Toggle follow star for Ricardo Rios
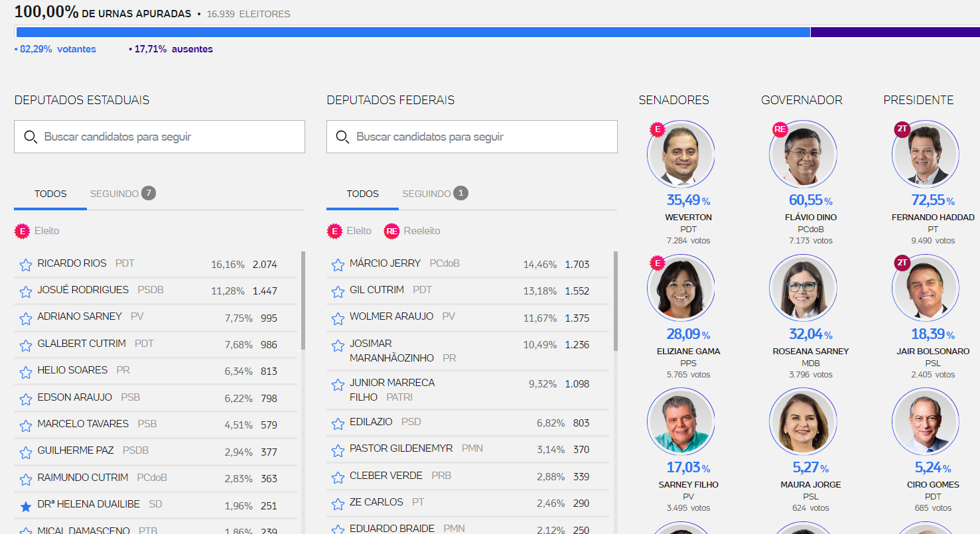 pos(25,265)
